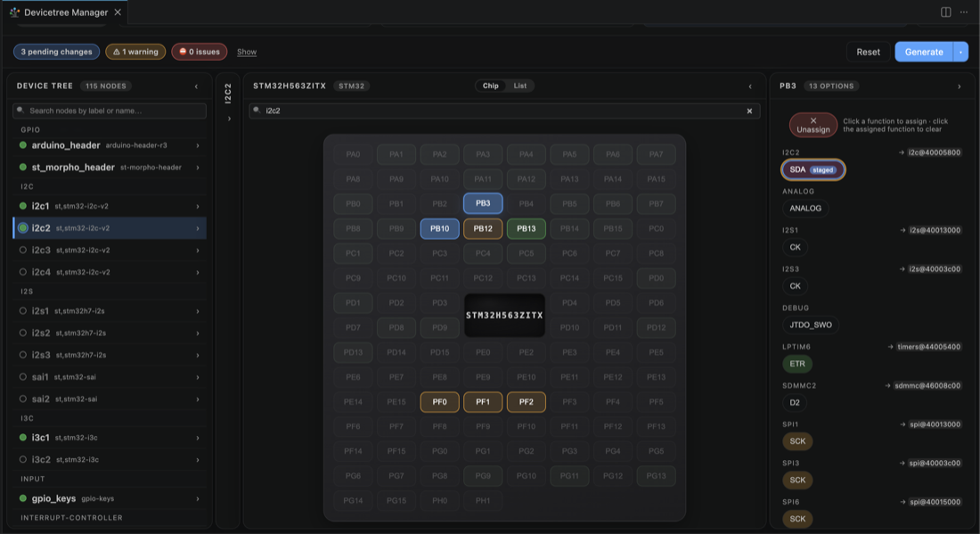Assign the SDMMC2 D2 function
980x534 pixels.
click(795, 402)
